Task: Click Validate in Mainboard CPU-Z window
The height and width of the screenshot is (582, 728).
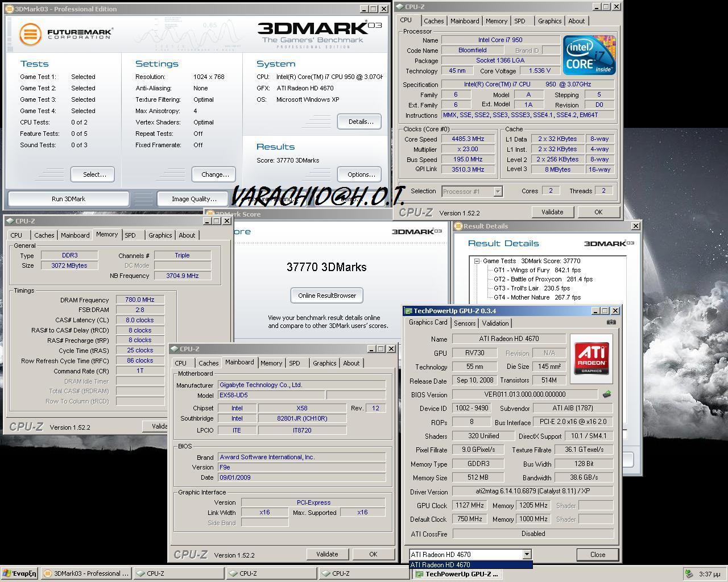Action: click(327, 554)
